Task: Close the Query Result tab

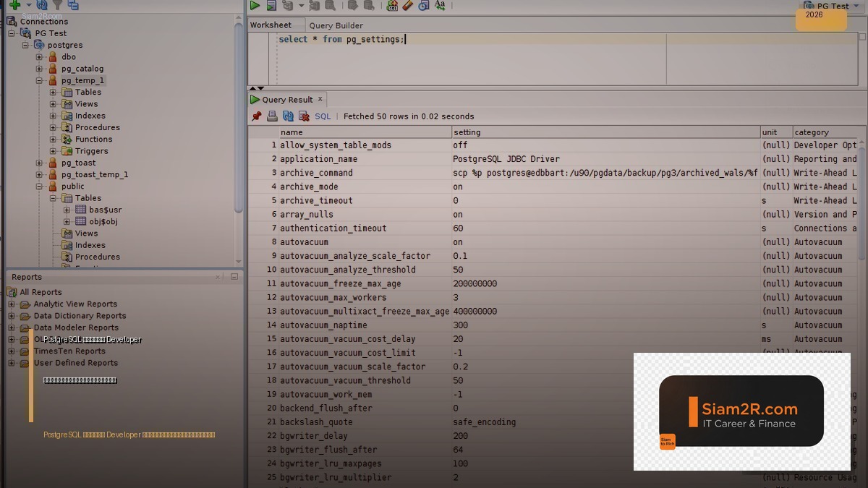Action: (x=320, y=99)
